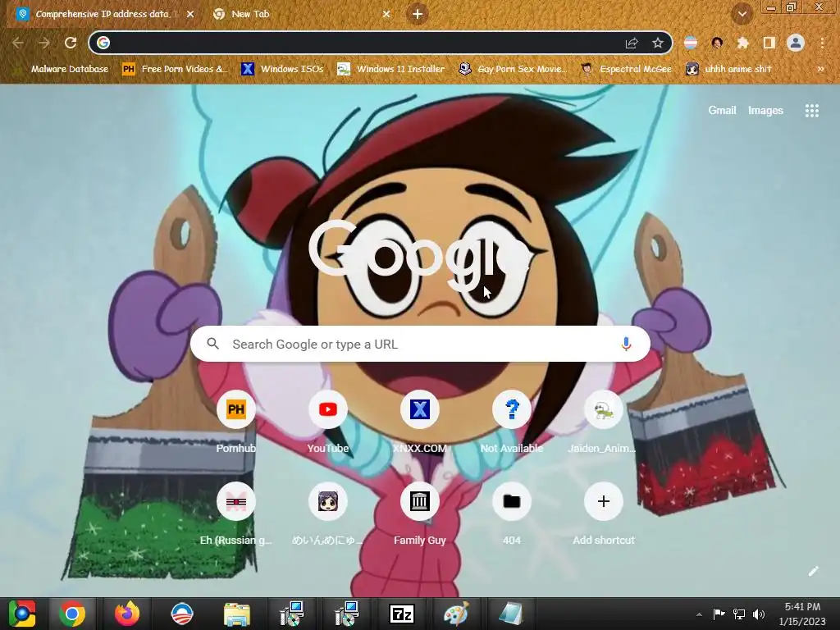The image size is (840, 630).
Task: Go forward using the forward arrow
Action: tap(44, 43)
